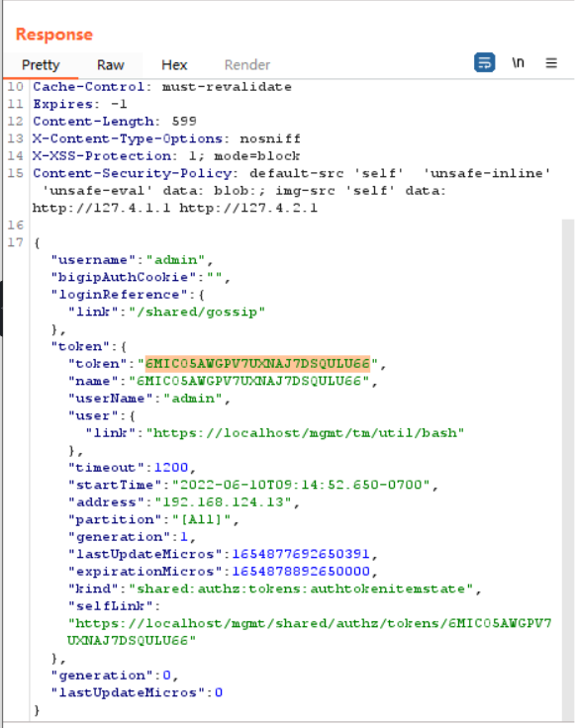Click the Content-Length: 599 line
This screenshot has width=575, height=728.
114,122
